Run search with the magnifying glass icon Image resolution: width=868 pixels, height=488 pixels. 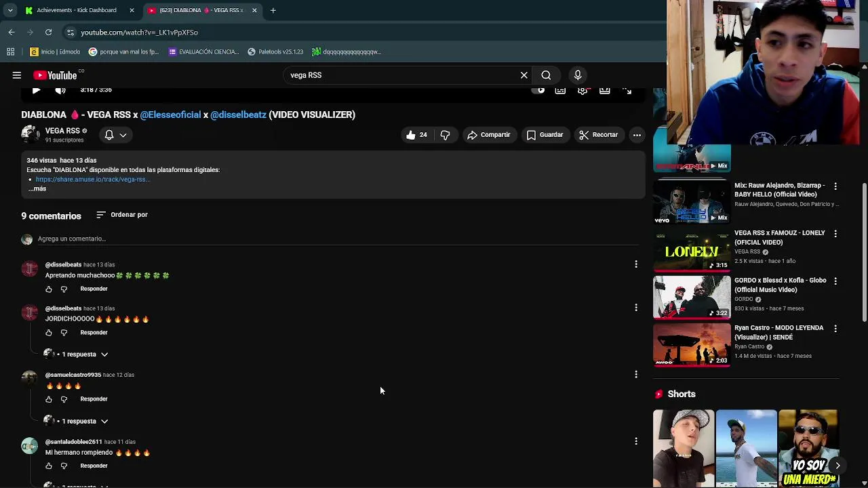tap(546, 75)
